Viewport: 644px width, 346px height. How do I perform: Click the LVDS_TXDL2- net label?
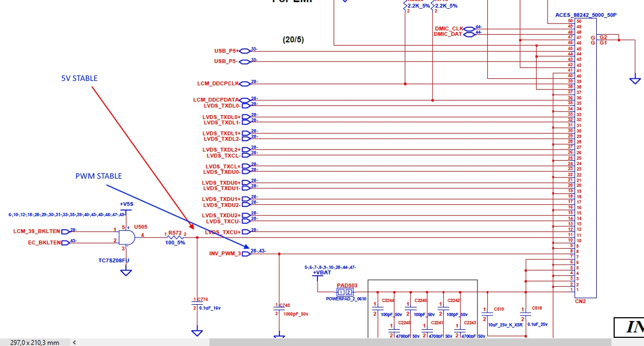(222, 139)
